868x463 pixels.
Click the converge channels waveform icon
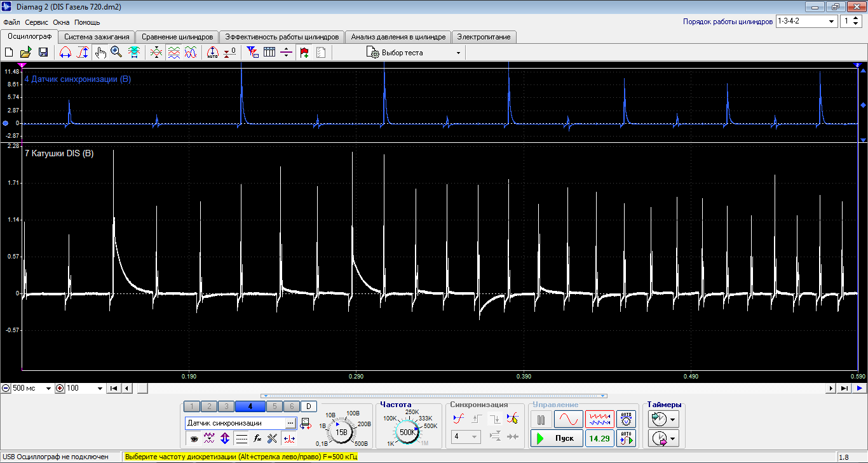coord(156,53)
